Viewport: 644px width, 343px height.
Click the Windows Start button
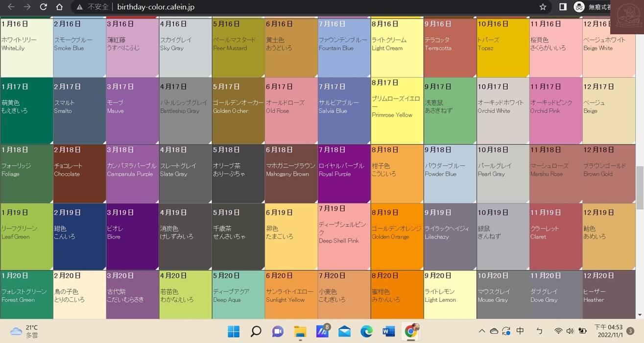(x=234, y=332)
